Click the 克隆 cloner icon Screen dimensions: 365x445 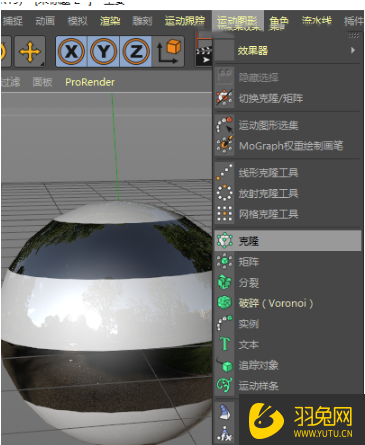pyautogui.click(x=225, y=241)
